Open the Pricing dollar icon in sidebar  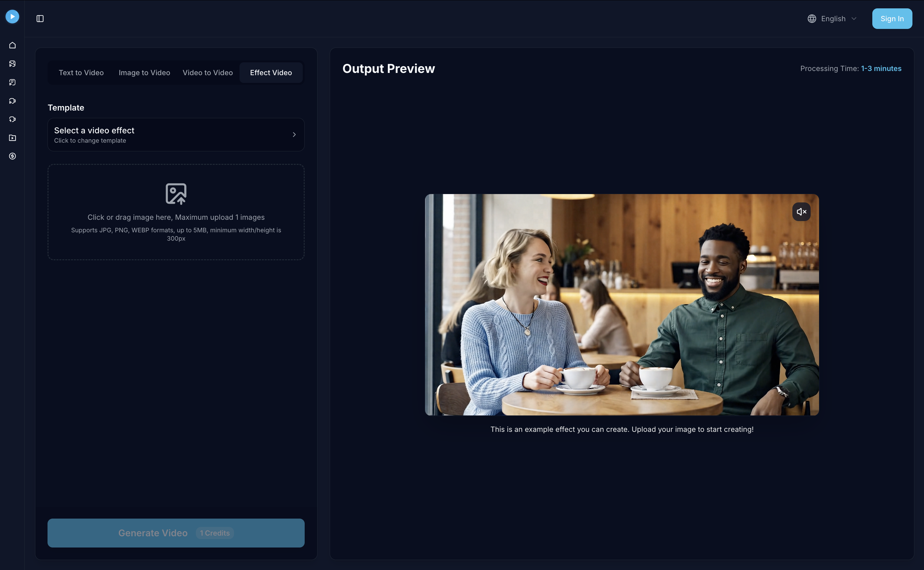(x=13, y=156)
